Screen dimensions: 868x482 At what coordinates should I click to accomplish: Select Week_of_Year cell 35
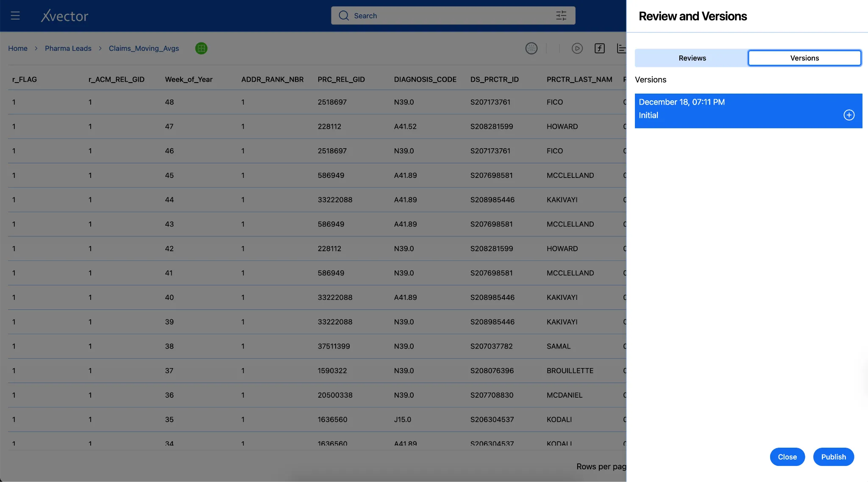pyautogui.click(x=170, y=419)
